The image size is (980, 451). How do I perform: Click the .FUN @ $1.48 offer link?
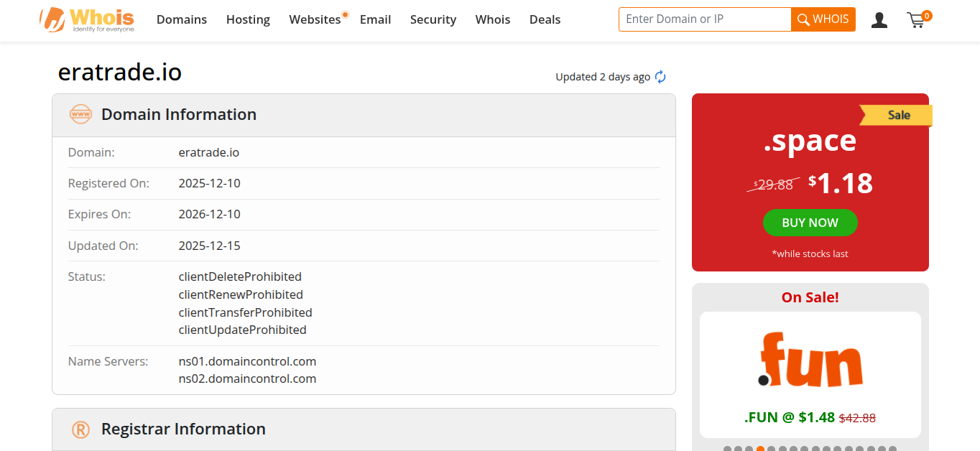coord(790,417)
